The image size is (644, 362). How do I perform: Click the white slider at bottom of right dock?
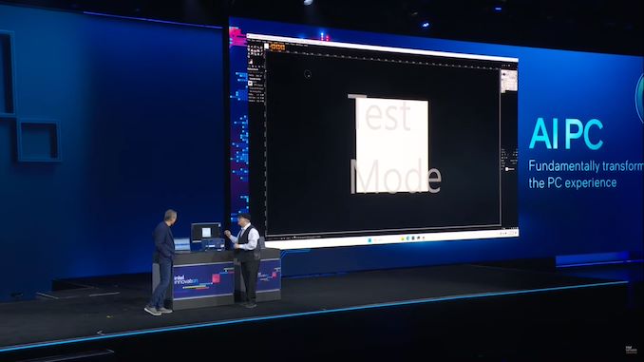pyautogui.click(x=510, y=169)
